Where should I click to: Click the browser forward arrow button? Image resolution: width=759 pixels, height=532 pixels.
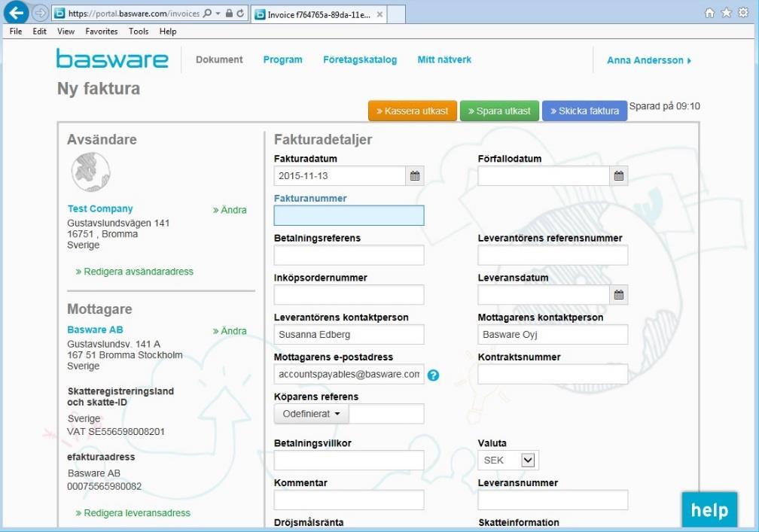pos(40,13)
